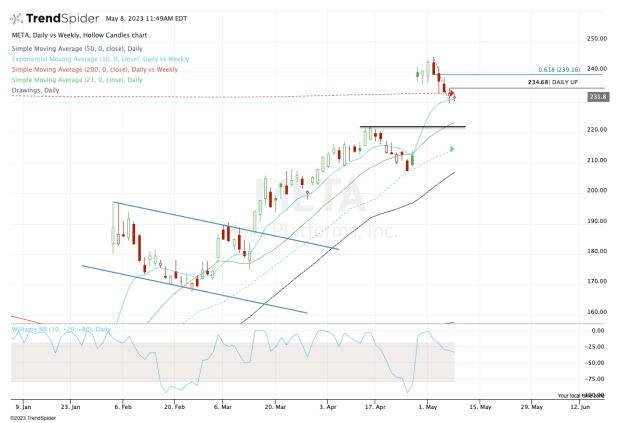This screenshot has width=620, height=423.
Task: Click the 15. May date label
Action: [480, 407]
